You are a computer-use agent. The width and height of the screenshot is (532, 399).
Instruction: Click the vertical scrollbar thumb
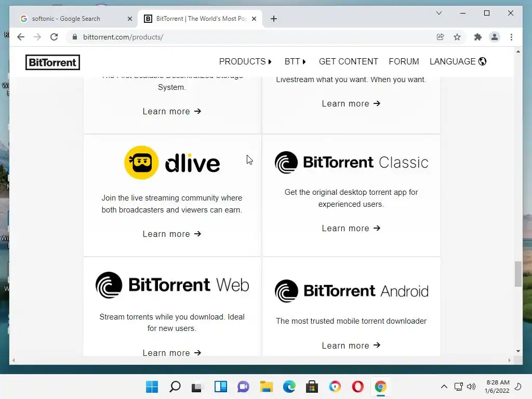518,274
